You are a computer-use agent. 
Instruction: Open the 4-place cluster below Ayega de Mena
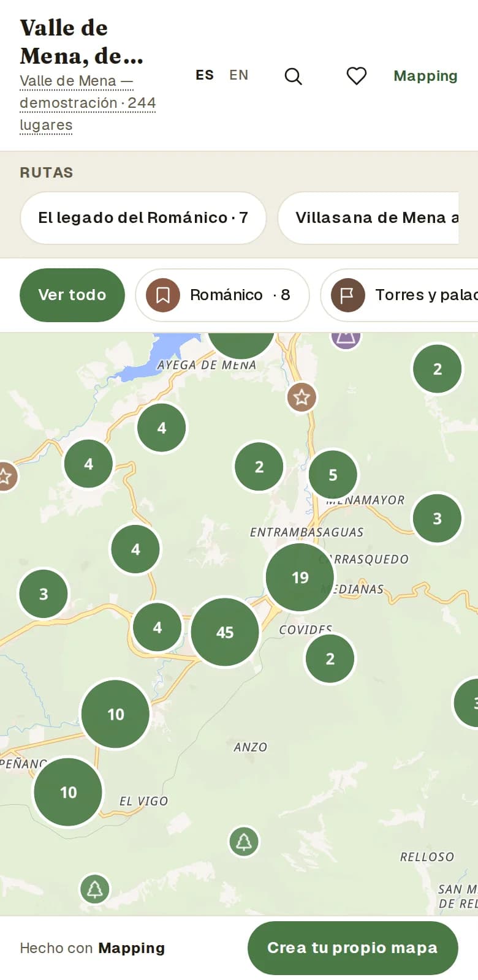(162, 428)
